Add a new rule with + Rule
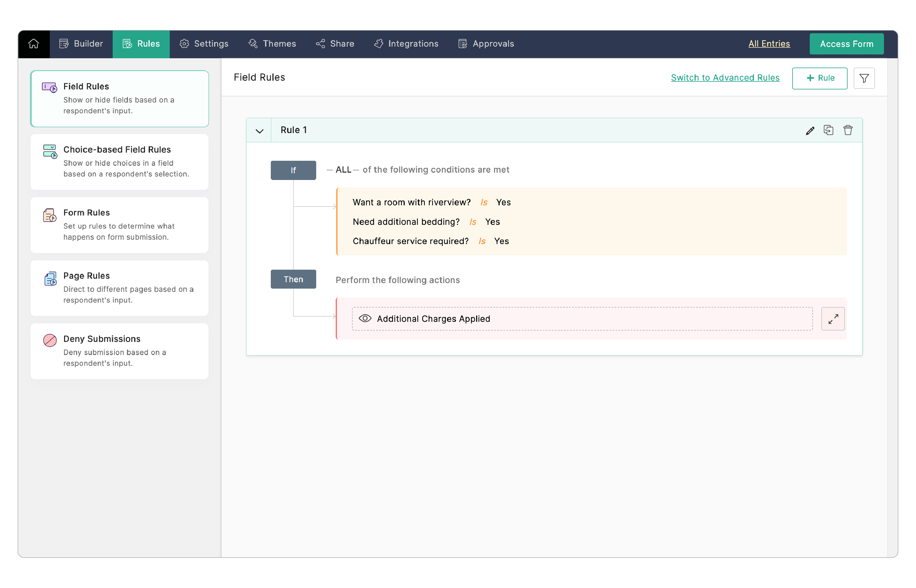The height and width of the screenshot is (588, 916). click(819, 78)
